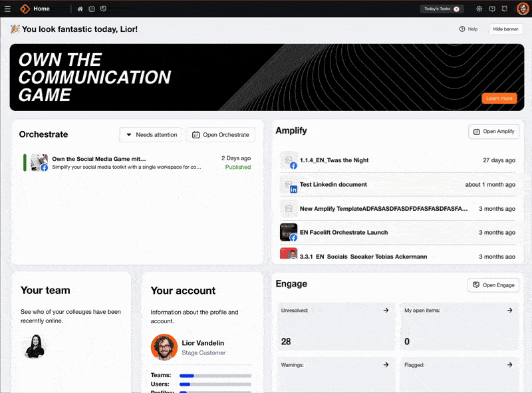This screenshot has height=393, width=532.
Task: Click the LinkedIn icon for Test Linkedin document
Action: pos(293,190)
